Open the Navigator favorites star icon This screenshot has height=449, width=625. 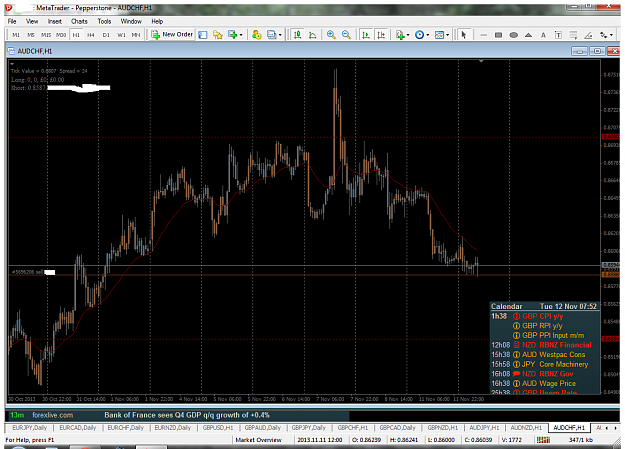(218, 35)
